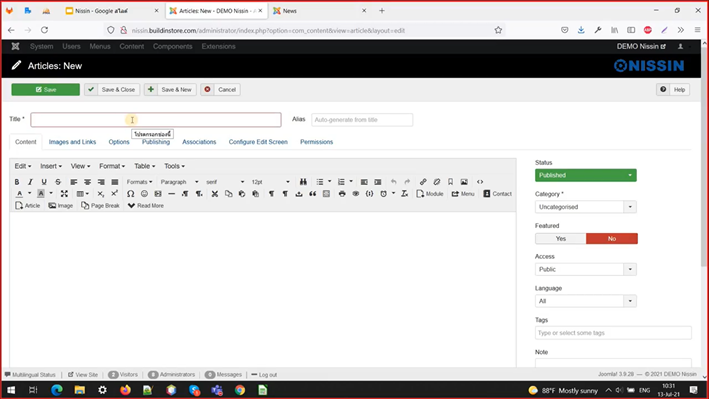The image size is (709, 399).
Task: Open the Formats dropdown
Action: point(139,182)
